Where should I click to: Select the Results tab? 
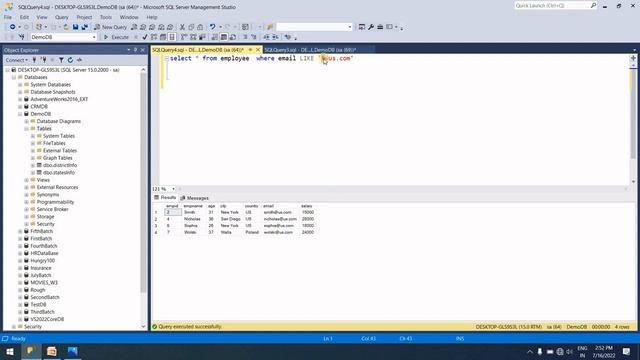tap(165, 198)
